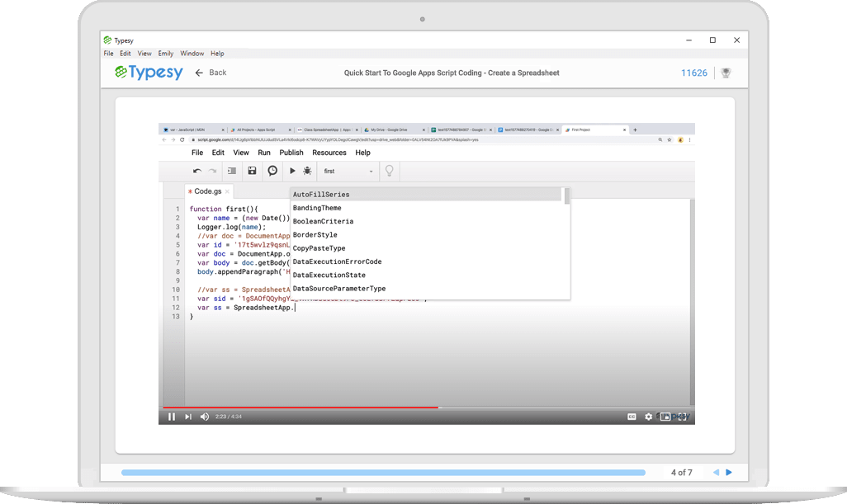Screen dimensions: 847x504
Task: Open the function selector dropdown showing first
Action: 348,171
